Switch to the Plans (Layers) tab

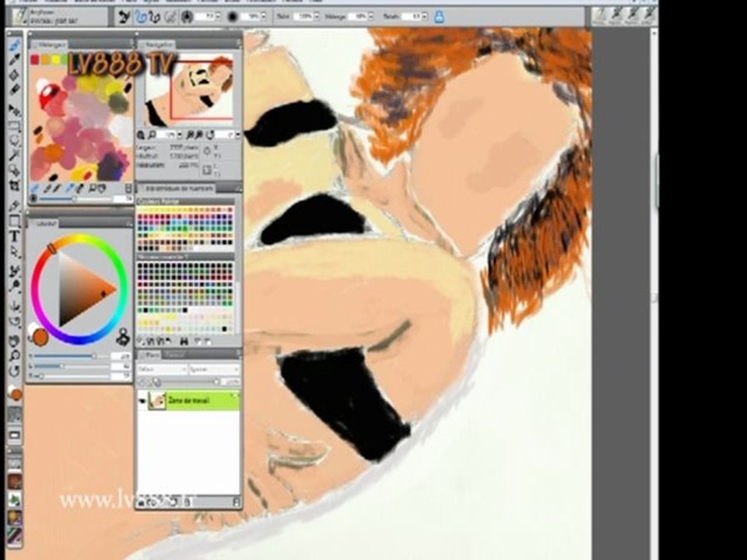pyautogui.click(x=150, y=355)
